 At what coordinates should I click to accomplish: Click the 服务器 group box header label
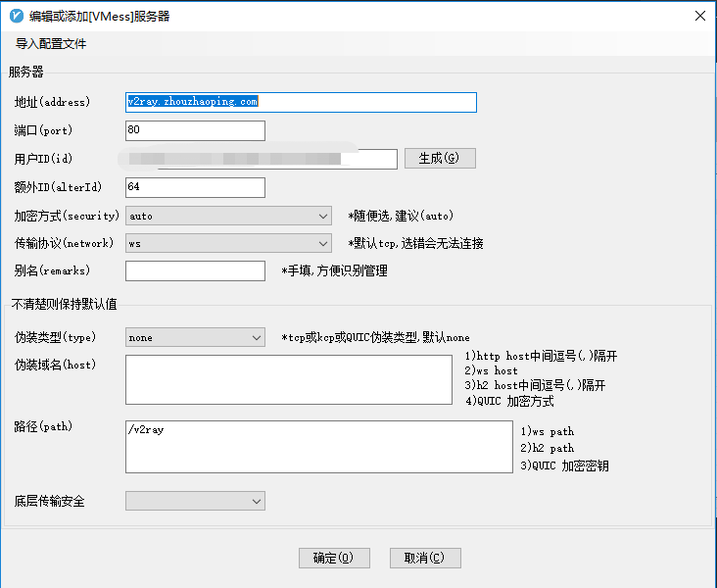click(26, 72)
